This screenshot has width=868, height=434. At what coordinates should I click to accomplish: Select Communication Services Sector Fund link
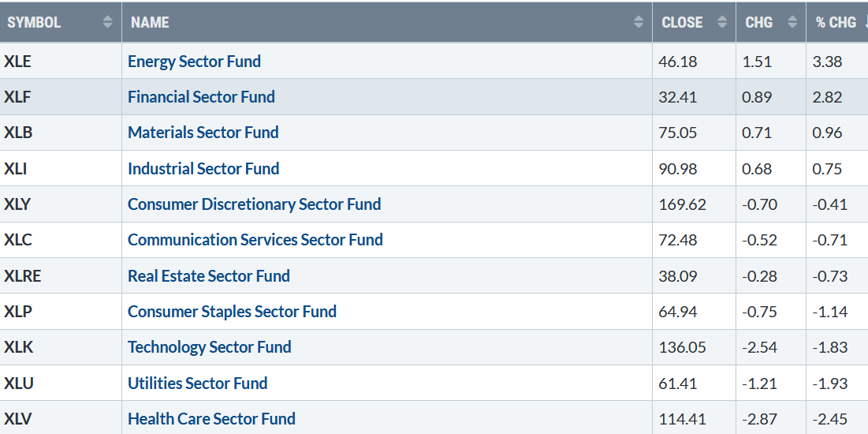point(255,240)
